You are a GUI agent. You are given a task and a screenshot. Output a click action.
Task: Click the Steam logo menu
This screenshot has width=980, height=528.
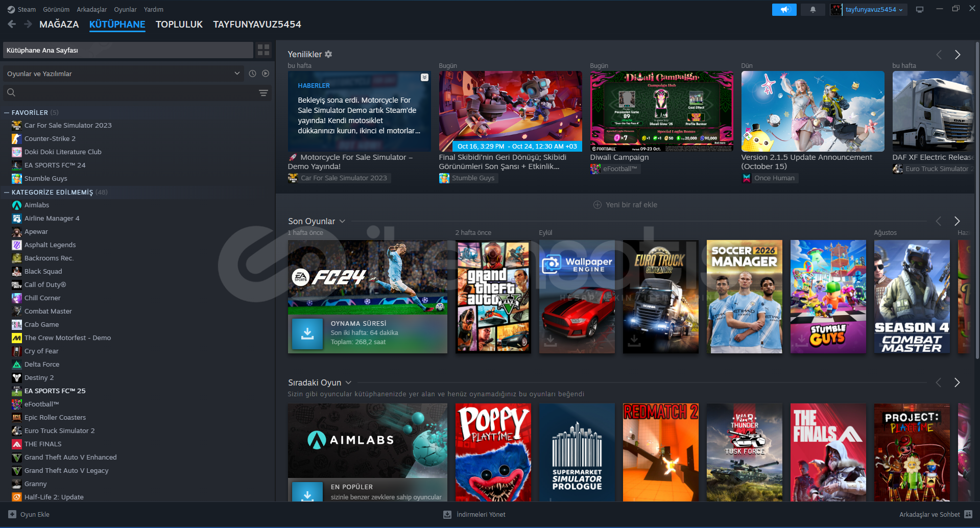pos(21,9)
